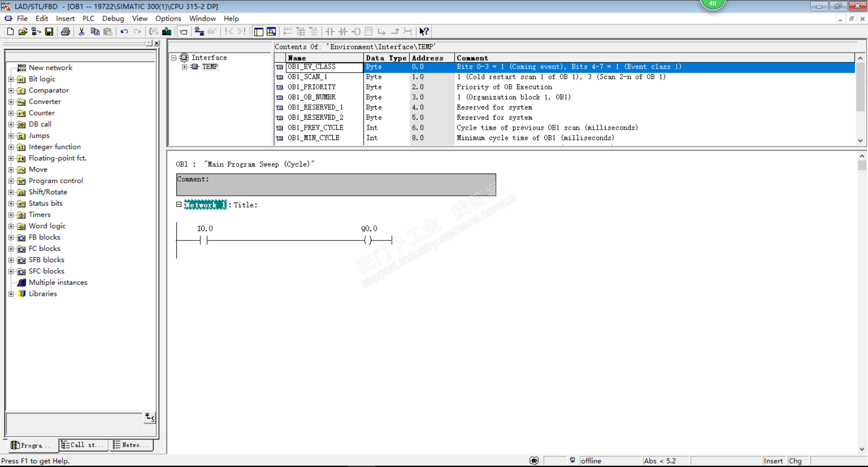
Task: Click the Open folder toolbar icon
Action: click(x=23, y=32)
